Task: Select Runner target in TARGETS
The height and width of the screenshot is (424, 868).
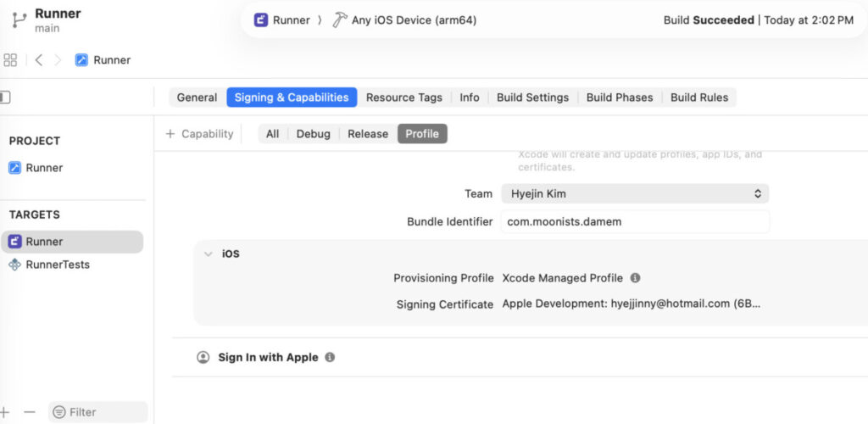Action: click(72, 242)
